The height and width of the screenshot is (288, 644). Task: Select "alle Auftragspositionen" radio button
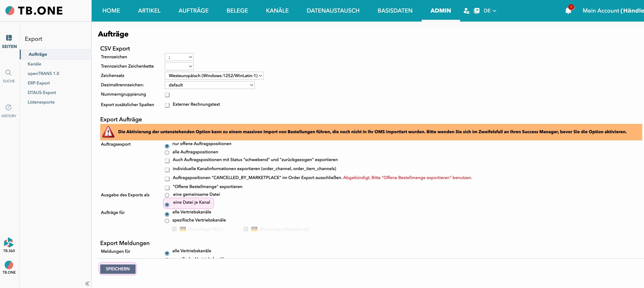point(167,153)
